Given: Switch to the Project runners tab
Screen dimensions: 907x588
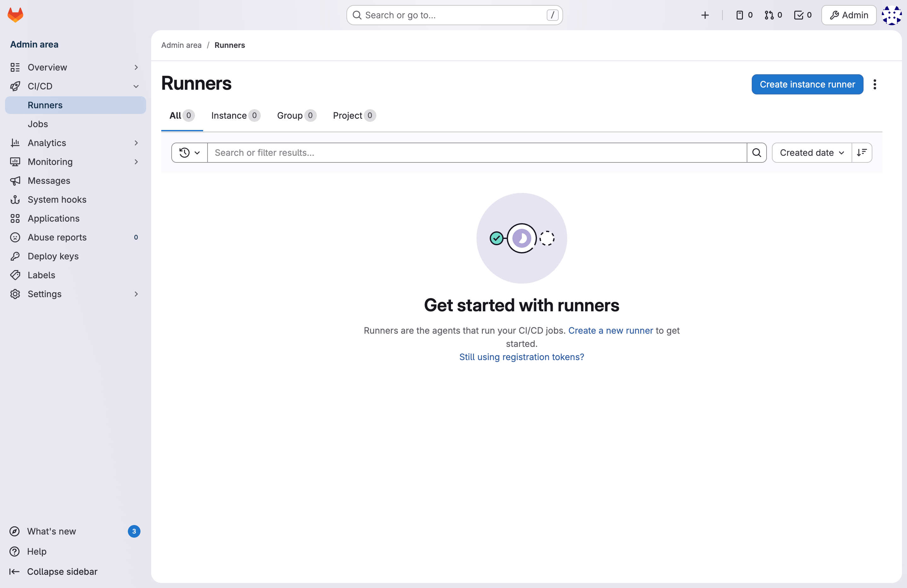Looking at the screenshot, I should [354, 116].
